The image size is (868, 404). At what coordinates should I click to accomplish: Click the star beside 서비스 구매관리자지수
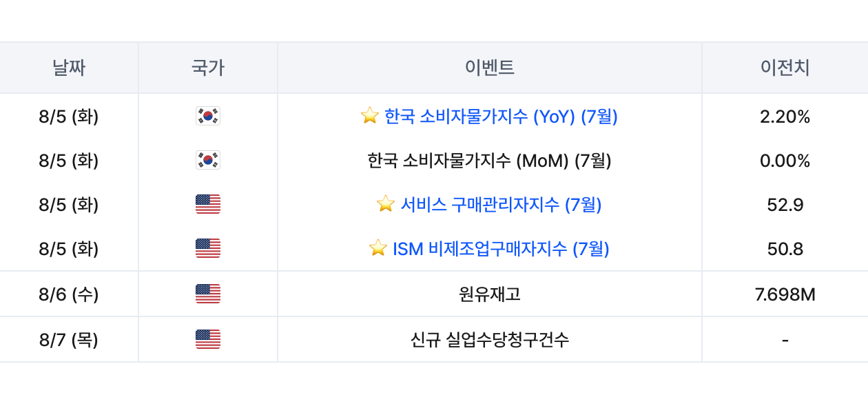(x=386, y=203)
